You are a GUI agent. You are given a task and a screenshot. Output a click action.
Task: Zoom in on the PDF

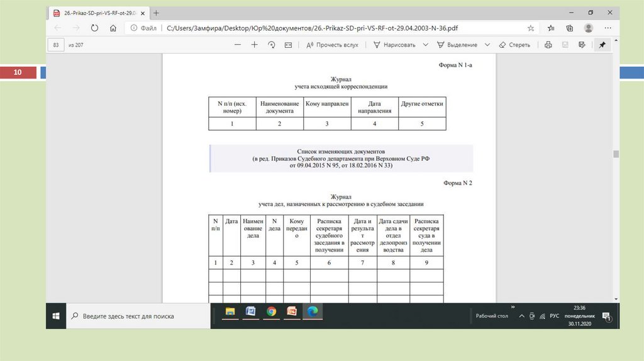pos(254,45)
